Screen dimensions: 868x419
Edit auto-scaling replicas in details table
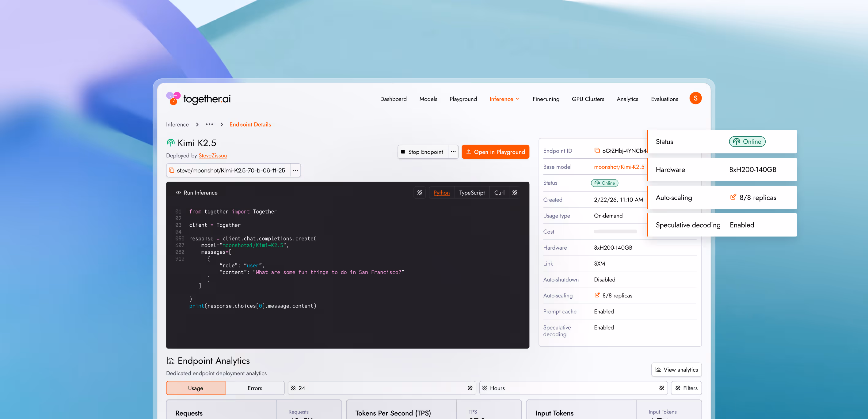click(597, 295)
